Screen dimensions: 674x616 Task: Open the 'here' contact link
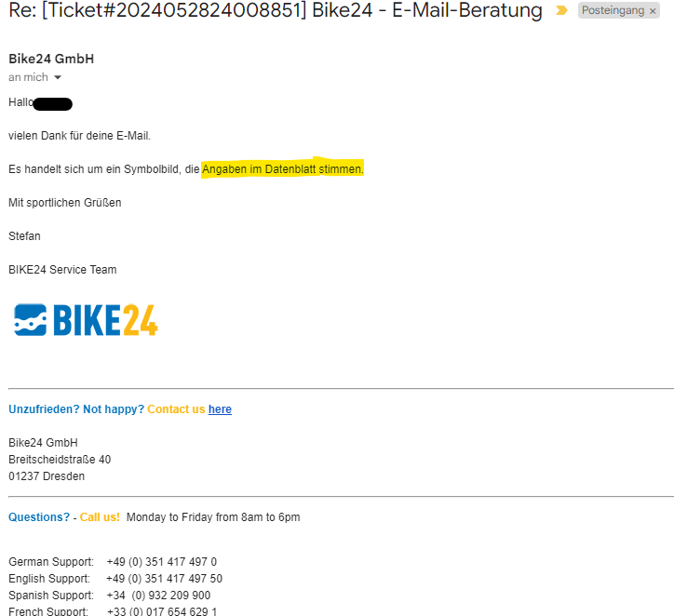pyautogui.click(x=220, y=409)
